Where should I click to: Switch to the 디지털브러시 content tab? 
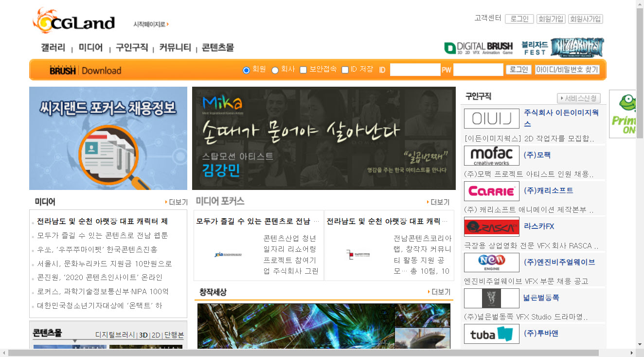coord(115,335)
